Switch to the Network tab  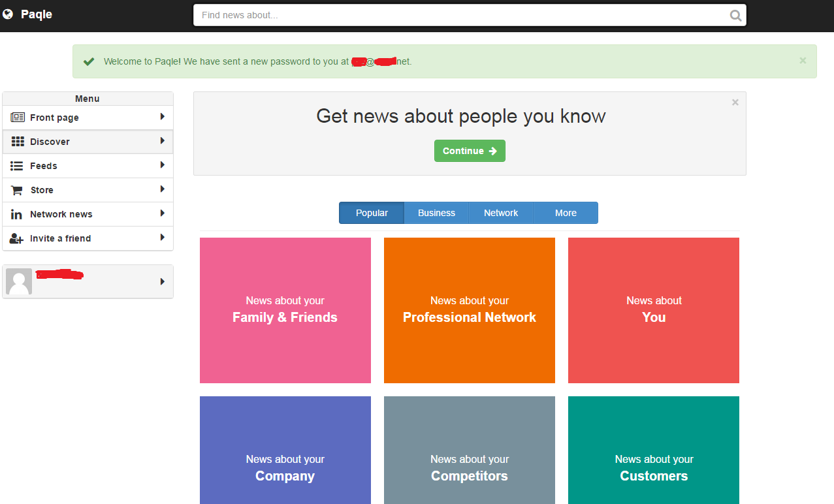(501, 213)
